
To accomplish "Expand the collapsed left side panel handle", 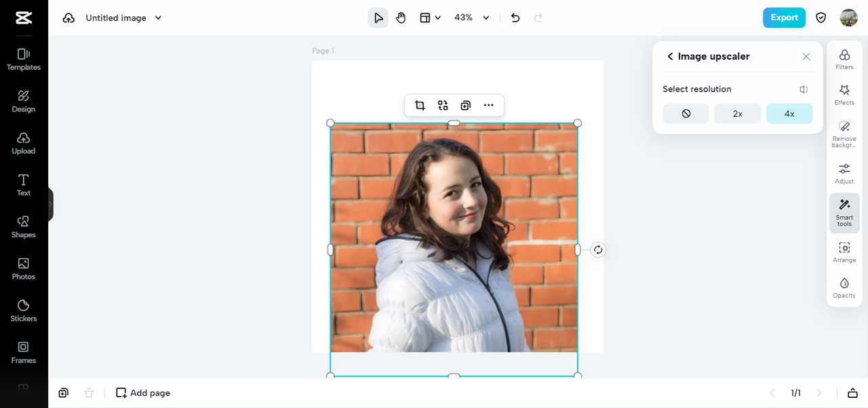I will coord(50,204).
